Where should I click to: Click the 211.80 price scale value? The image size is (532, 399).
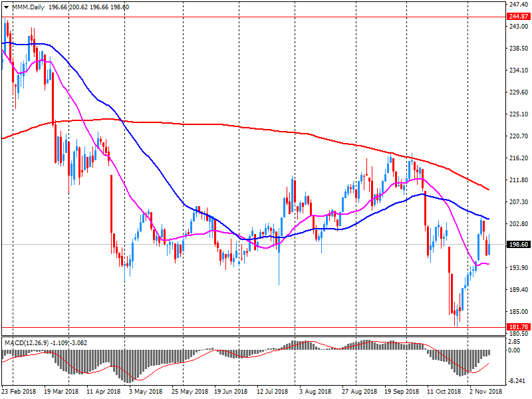click(x=519, y=180)
